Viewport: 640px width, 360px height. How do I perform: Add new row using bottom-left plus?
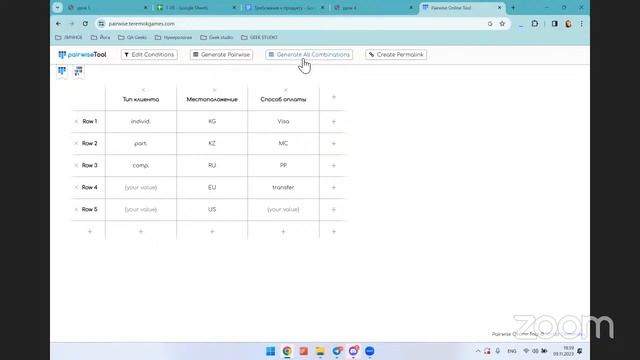[90, 232]
